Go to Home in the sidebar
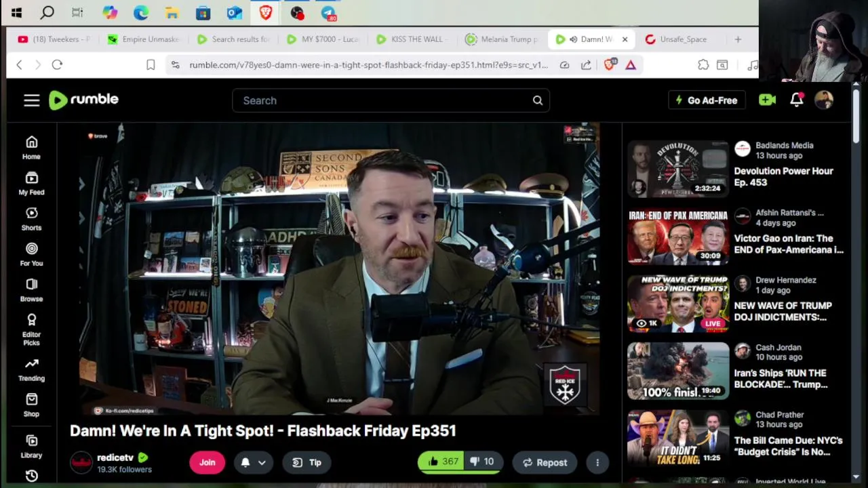This screenshot has width=868, height=488. click(31, 147)
